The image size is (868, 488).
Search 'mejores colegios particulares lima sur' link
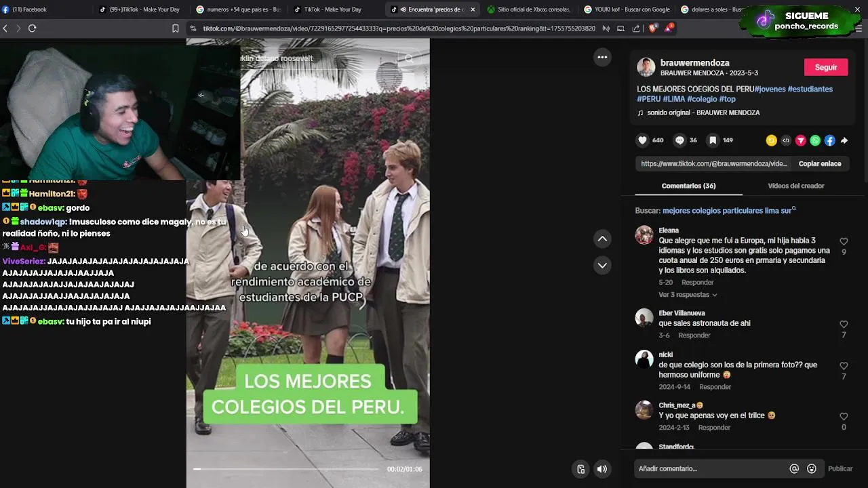tap(729, 211)
